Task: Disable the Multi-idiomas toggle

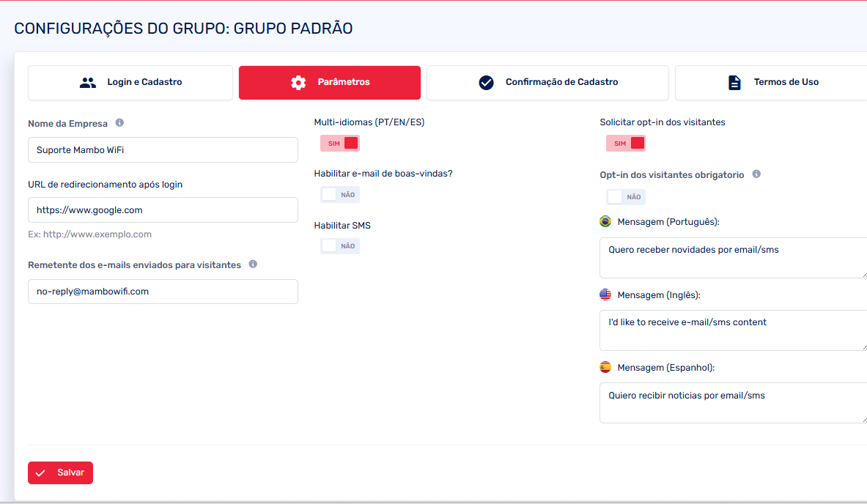Action: (x=339, y=144)
